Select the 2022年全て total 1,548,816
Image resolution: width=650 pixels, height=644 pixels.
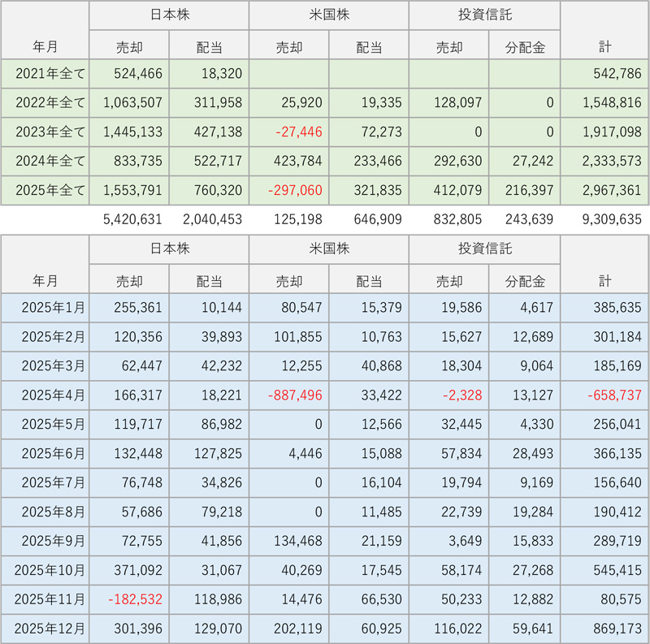(605, 103)
